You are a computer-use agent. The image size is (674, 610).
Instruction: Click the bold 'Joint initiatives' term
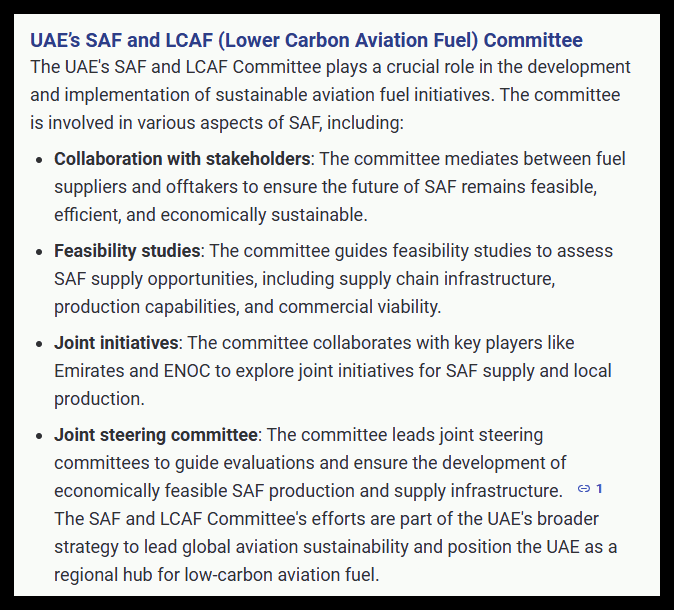(x=116, y=343)
